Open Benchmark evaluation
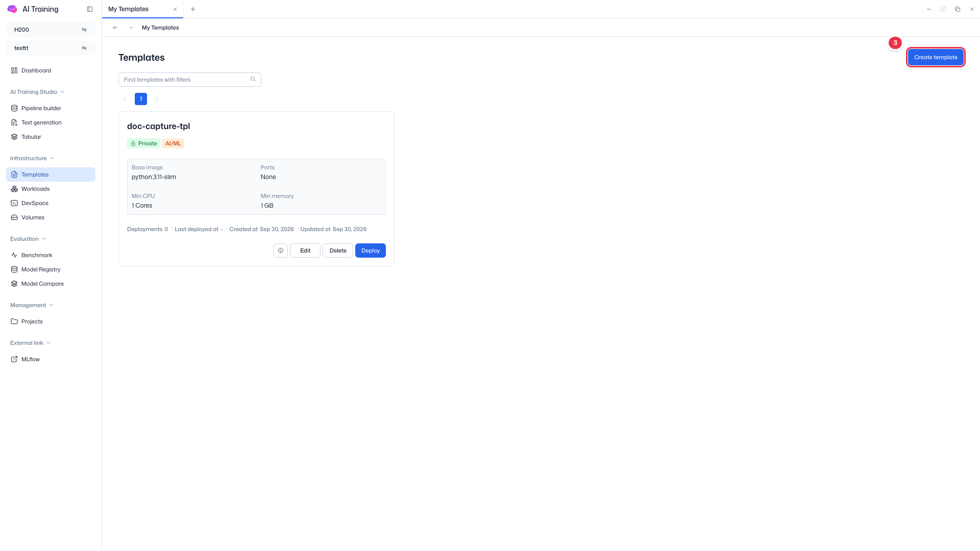Viewport: 980px width, 551px height. (51, 255)
